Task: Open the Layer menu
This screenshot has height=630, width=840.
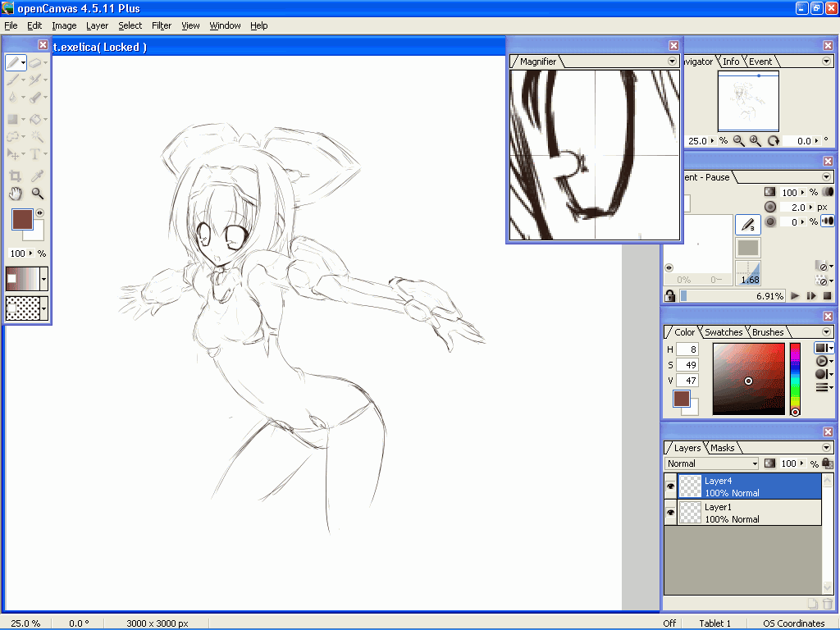Action: click(x=97, y=25)
